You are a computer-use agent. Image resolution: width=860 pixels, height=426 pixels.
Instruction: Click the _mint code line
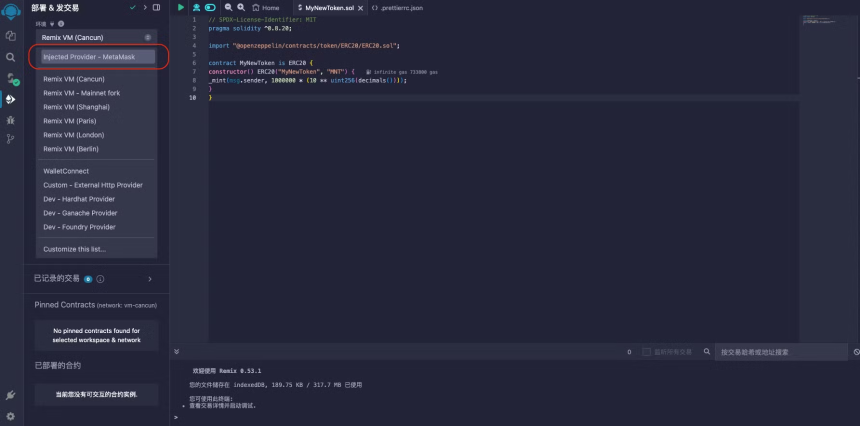(308, 80)
